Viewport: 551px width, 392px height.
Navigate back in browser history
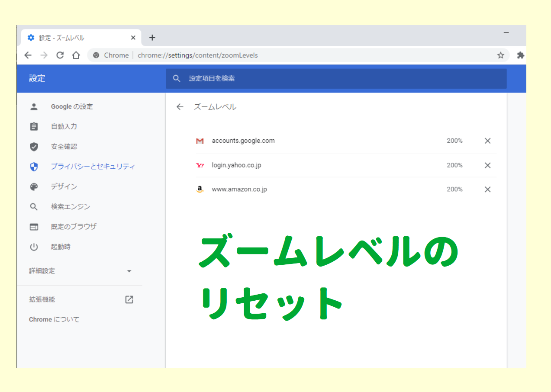28,55
